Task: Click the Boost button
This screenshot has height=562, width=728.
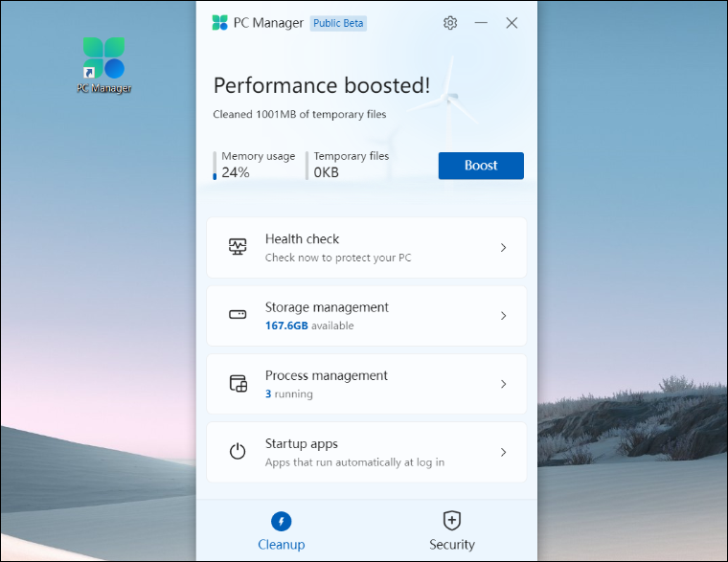Action: [481, 166]
